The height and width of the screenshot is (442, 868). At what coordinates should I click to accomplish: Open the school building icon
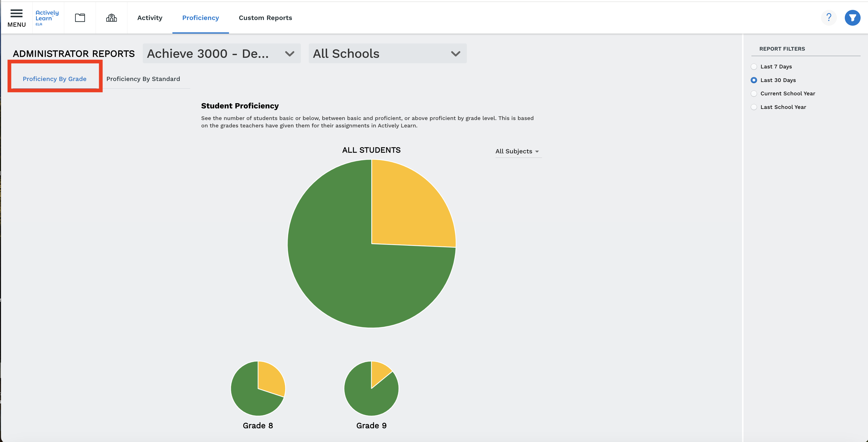[112, 18]
